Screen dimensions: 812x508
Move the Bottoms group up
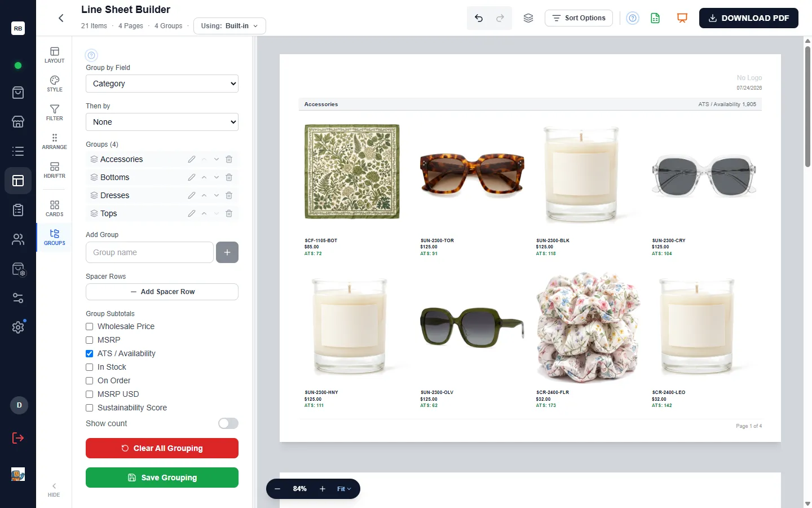[x=204, y=177]
